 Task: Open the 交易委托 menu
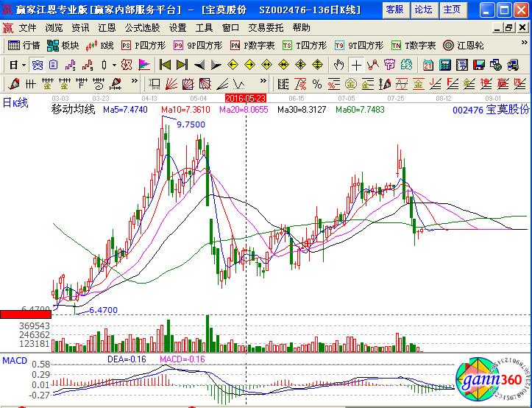pyautogui.click(x=265, y=27)
